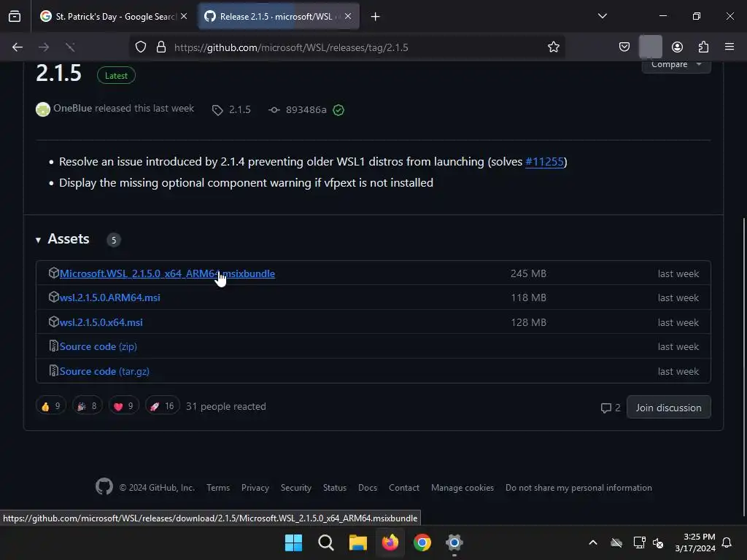List all tabs dropdown

pos(602,16)
